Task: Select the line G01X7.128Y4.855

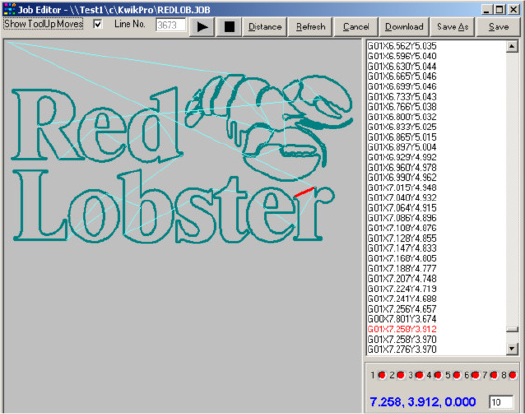Action: click(x=402, y=238)
